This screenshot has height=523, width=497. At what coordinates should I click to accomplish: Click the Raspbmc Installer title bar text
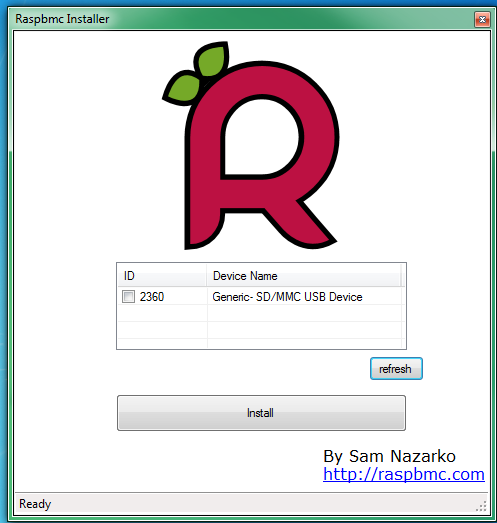(x=62, y=19)
